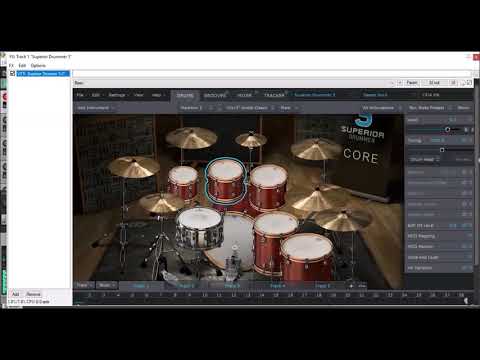Expand the Hit Variation section
480x360 pixels.
(x=439, y=268)
